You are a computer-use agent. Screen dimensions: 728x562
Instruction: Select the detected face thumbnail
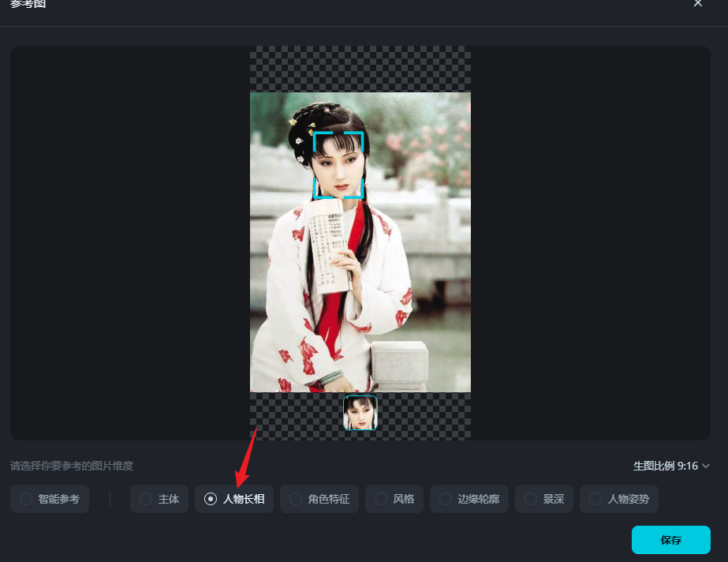click(x=360, y=413)
